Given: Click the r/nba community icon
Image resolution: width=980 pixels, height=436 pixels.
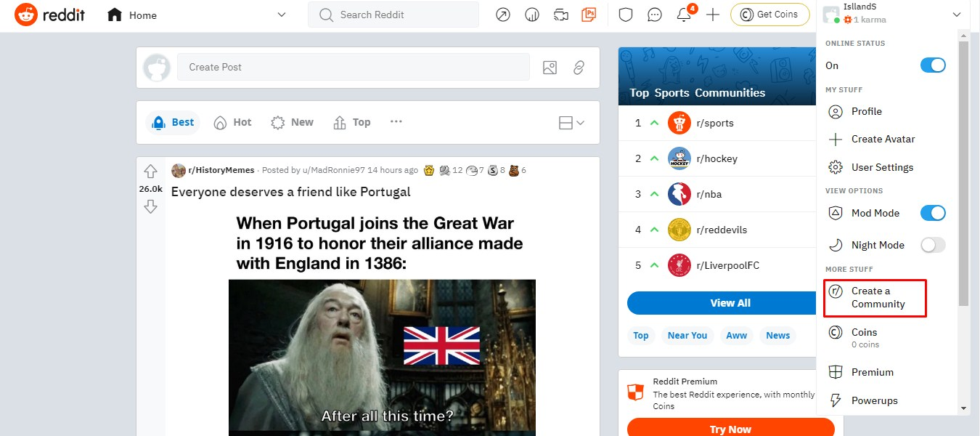Looking at the screenshot, I should point(679,194).
